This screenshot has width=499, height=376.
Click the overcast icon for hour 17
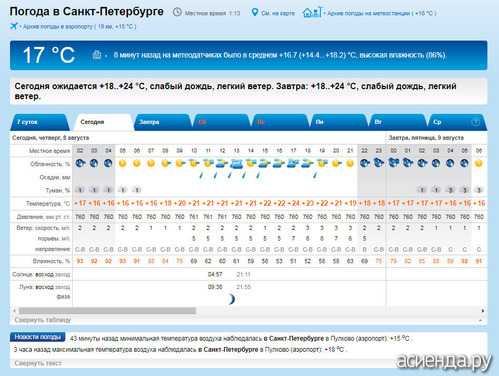point(293,163)
